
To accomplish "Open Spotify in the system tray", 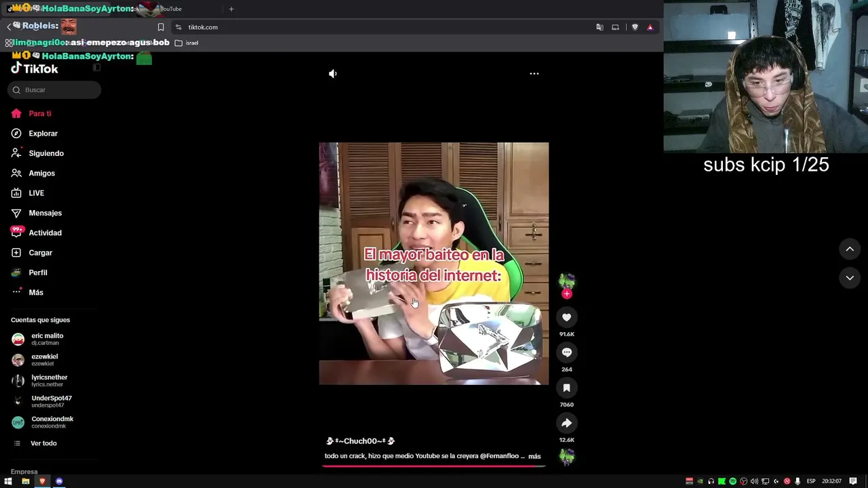I will [732, 481].
